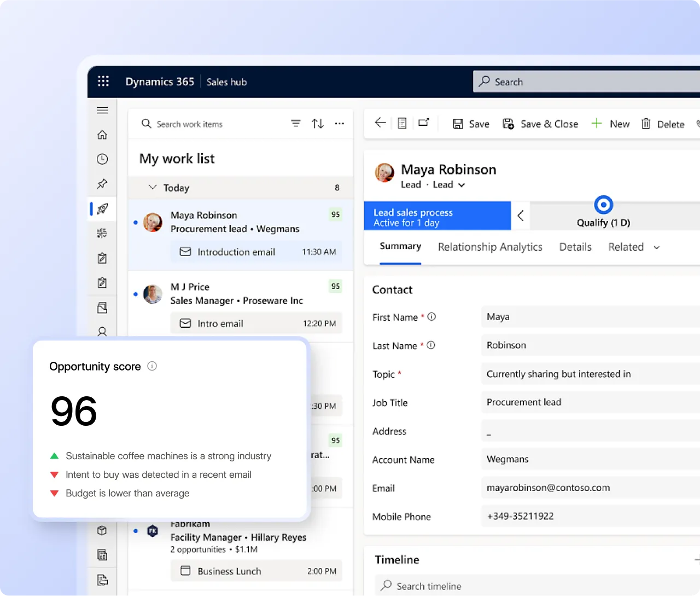The image size is (700, 596).
Task: Click the Opportunity score info icon
Action: [152, 366]
